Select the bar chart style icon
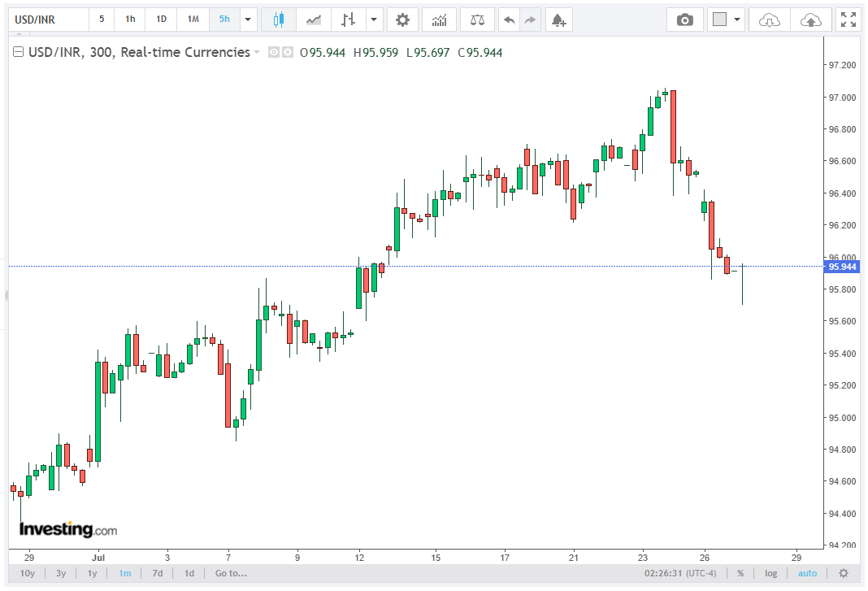 [348, 20]
